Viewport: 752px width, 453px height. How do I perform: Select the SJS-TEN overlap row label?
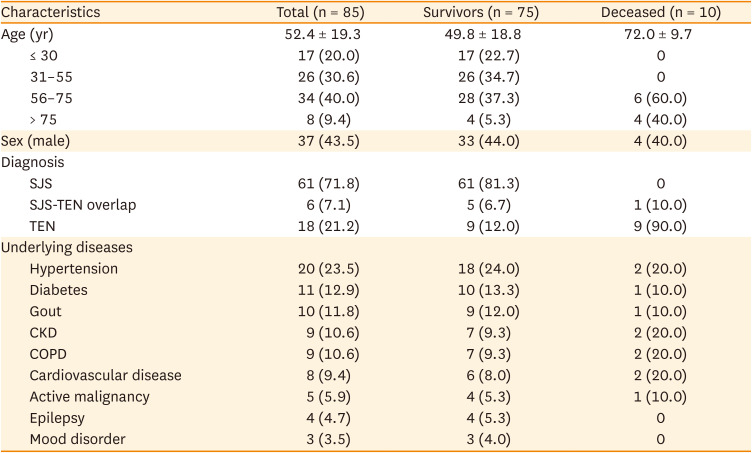click(x=83, y=205)
